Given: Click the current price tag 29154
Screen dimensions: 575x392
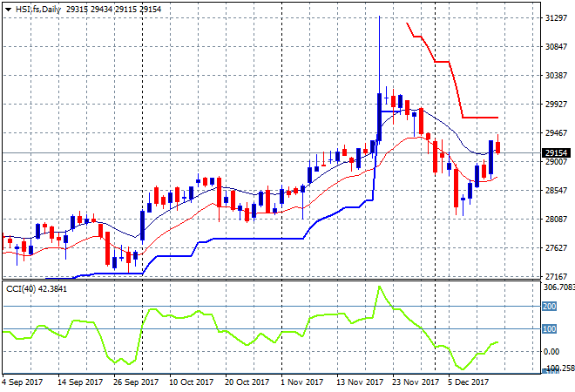Looking at the screenshot, I should click(556, 153).
